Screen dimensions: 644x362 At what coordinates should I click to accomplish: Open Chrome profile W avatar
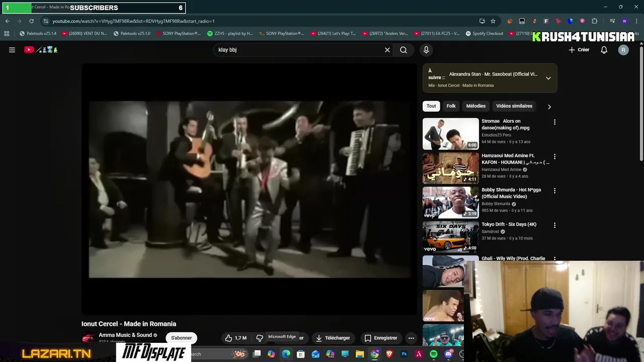pyautogui.click(x=624, y=21)
